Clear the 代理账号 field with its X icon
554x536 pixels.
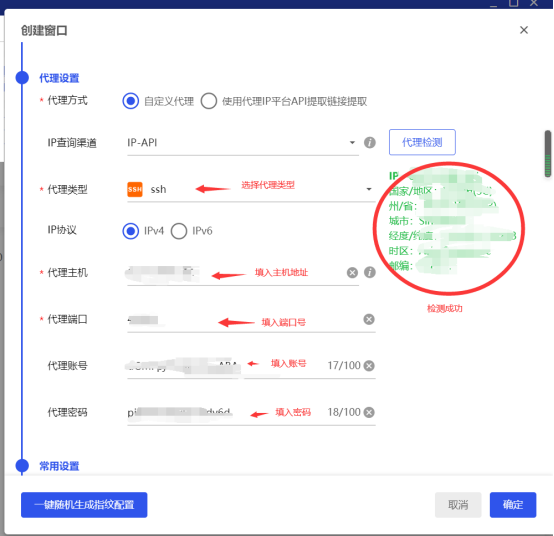pyautogui.click(x=369, y=366)
